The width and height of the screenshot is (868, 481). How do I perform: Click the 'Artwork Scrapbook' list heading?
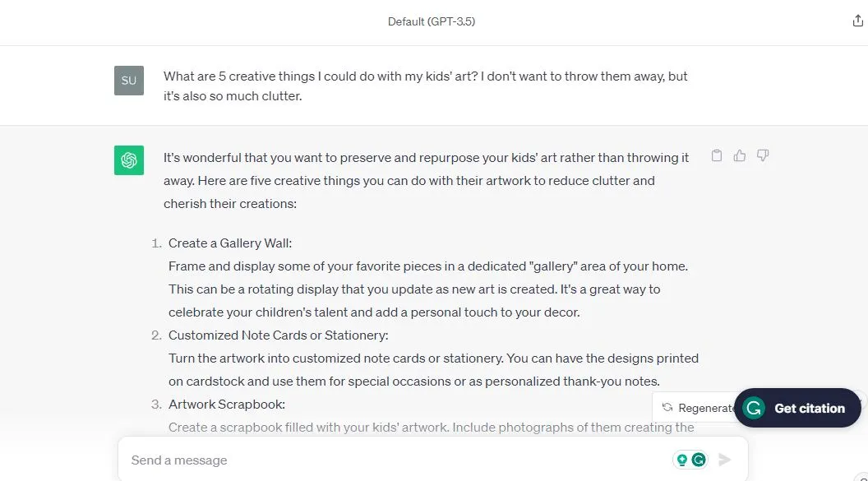click(x=226, y=404)
